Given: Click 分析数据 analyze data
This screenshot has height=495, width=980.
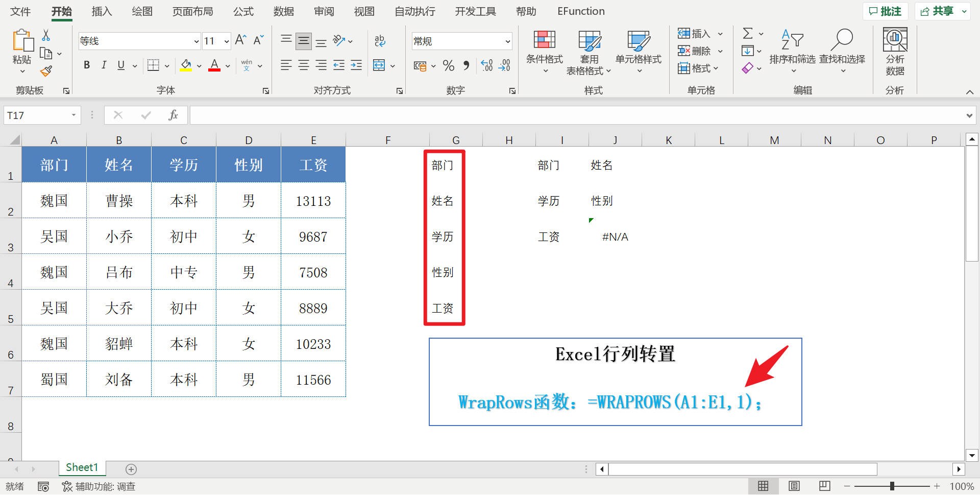Looking at the screenshot, I should (x=895, y=52).
